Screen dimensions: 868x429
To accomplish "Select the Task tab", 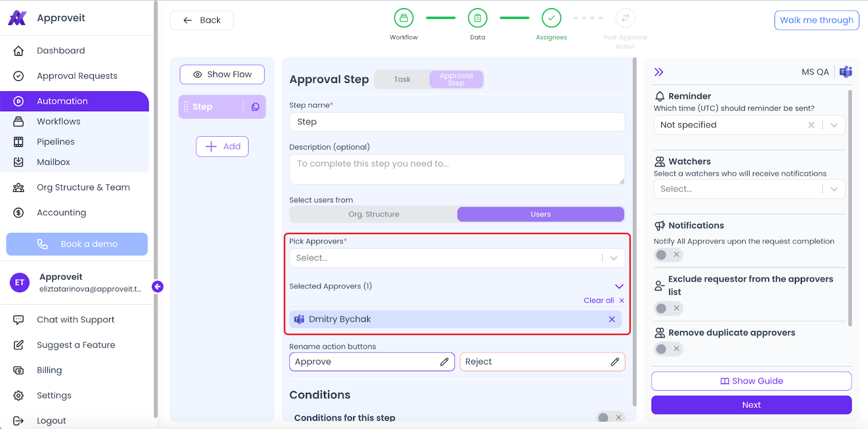I will 402,79.
